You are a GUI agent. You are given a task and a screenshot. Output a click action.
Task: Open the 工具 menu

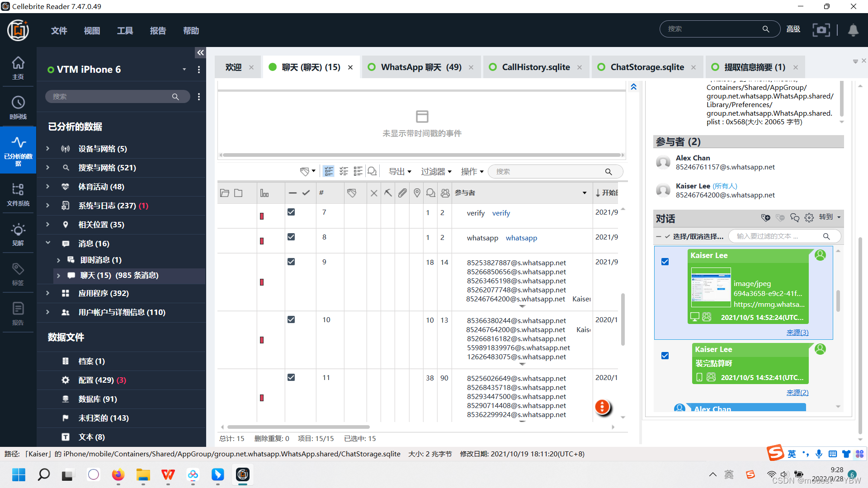point(125,31)
